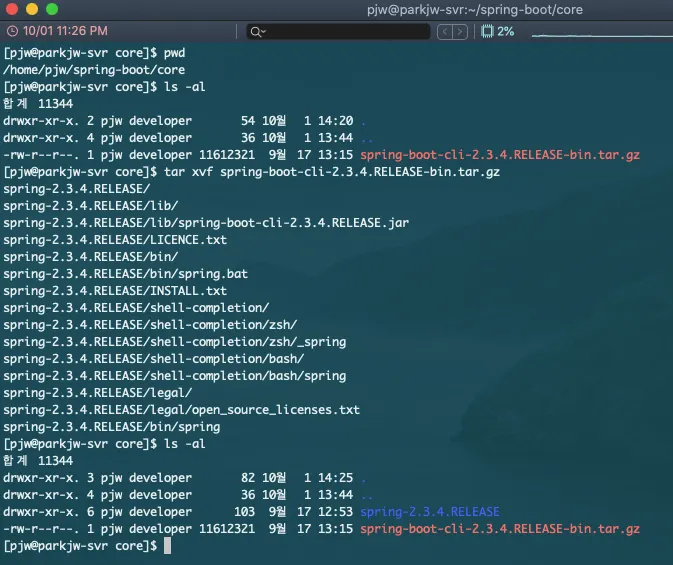673x565 pixels.
Task: Click the shell-completion/bash/spring line
Action: point(175,376)
